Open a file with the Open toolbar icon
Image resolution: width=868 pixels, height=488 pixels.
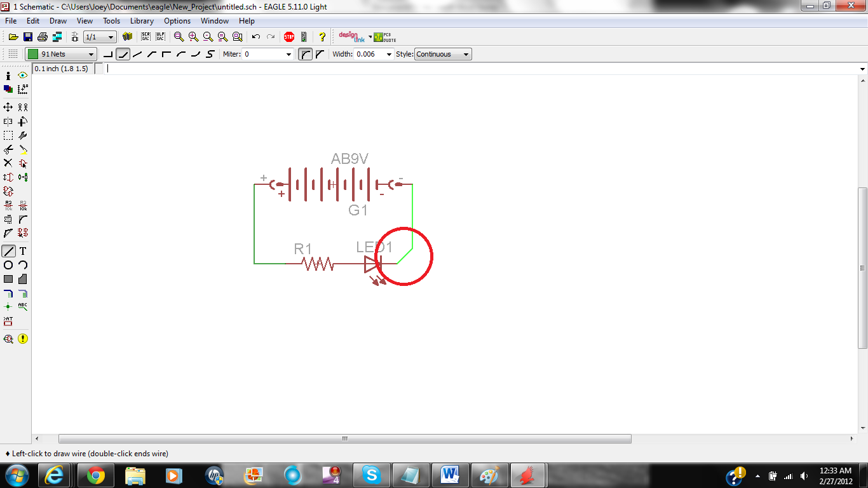(x=13, y=37)
